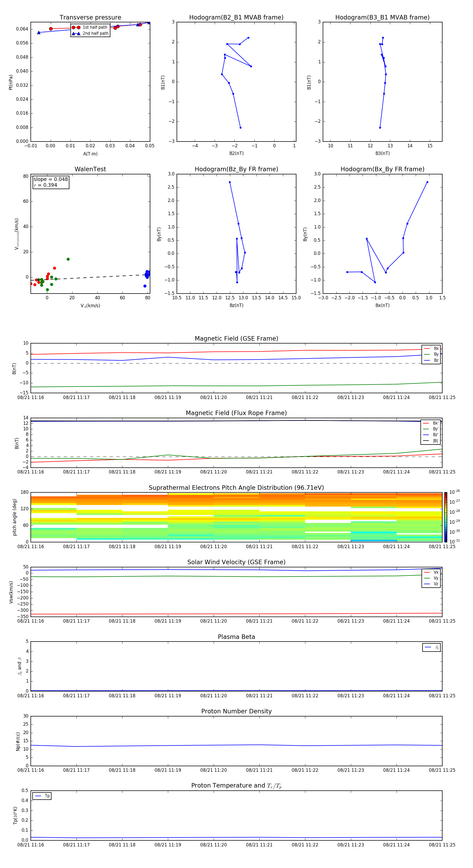Click the '1st half path' legend entry

(90, 27)
